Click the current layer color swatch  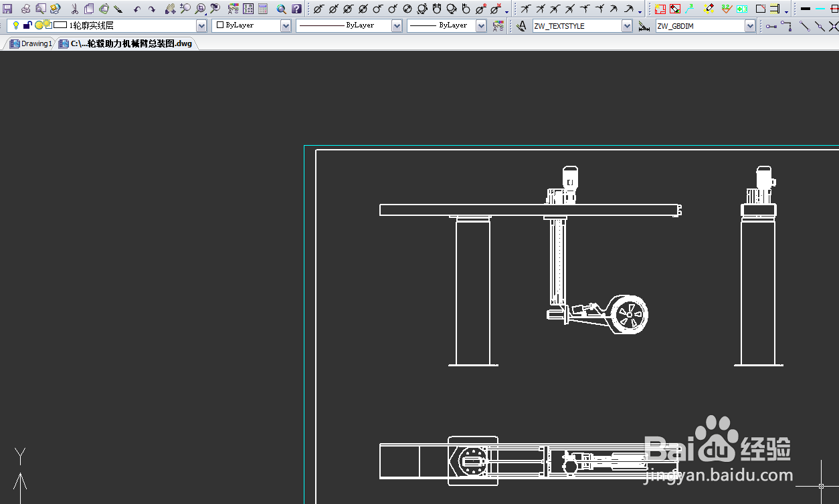[x=60, y=25]
